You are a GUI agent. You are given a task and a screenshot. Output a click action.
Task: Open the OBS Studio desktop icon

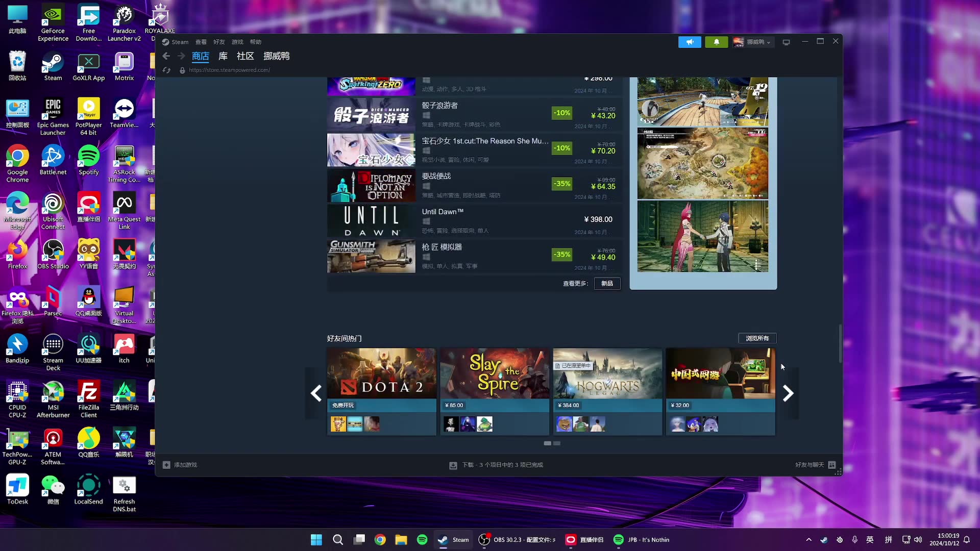pyautogui.click(x=53, y=254)
